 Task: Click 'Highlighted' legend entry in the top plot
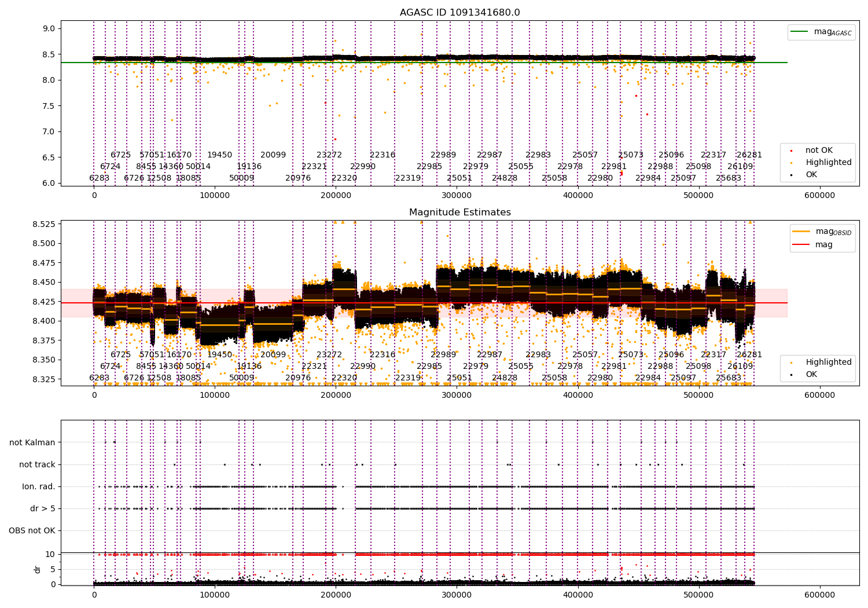pyautogui.click(x=822, y=163)
